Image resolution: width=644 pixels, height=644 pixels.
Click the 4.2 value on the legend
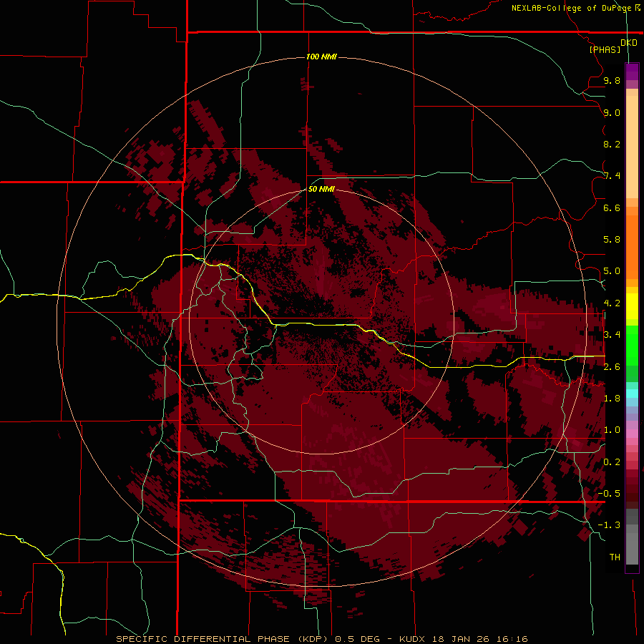click(612, 303)
